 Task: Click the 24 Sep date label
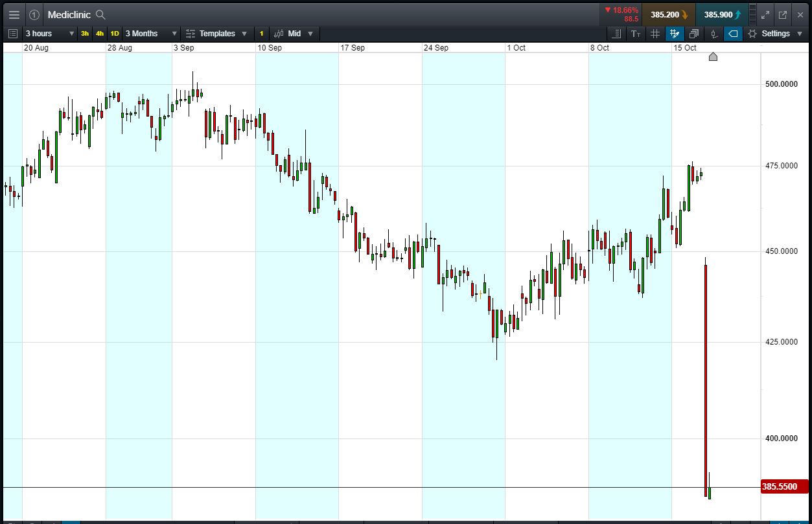coord(436,48)
